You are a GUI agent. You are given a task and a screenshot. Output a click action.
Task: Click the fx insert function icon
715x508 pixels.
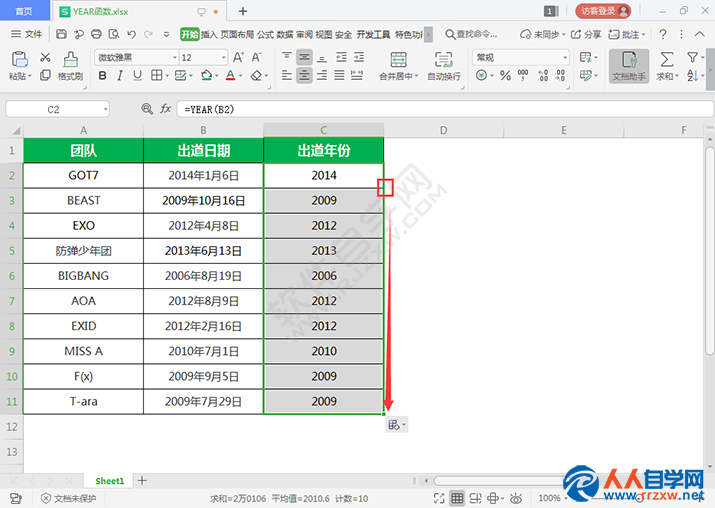point(165,109)
